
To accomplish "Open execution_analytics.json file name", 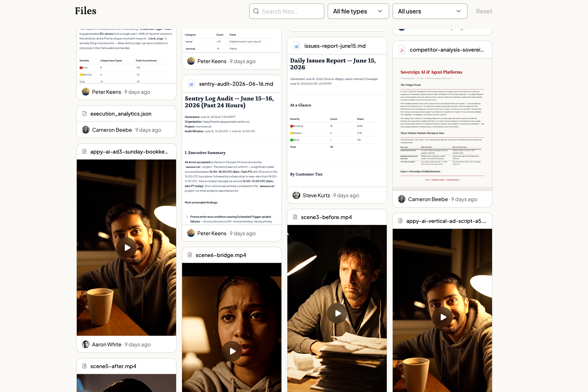I will click(x=121, y=114).
